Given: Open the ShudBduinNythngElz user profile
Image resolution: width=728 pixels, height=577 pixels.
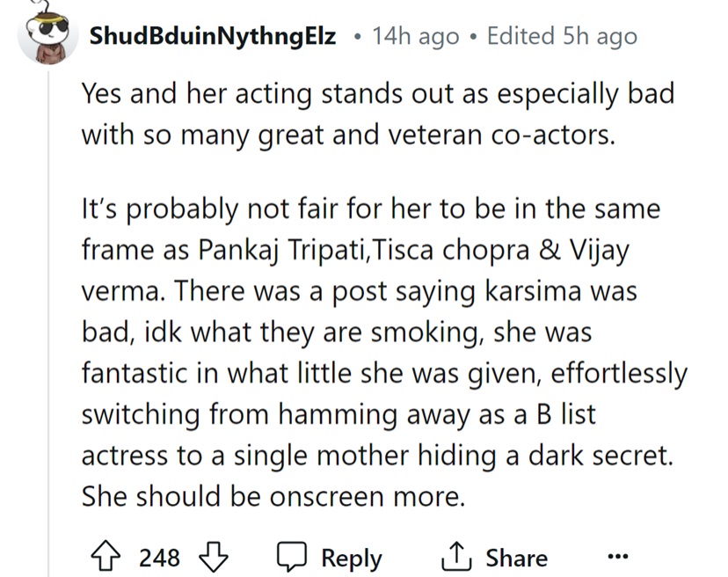Looking at the screenshot, I should 213,37.
